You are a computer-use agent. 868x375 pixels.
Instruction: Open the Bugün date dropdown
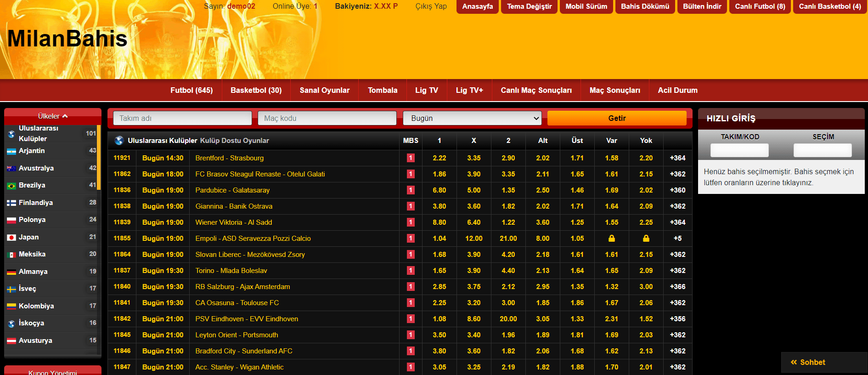point(472,118)
